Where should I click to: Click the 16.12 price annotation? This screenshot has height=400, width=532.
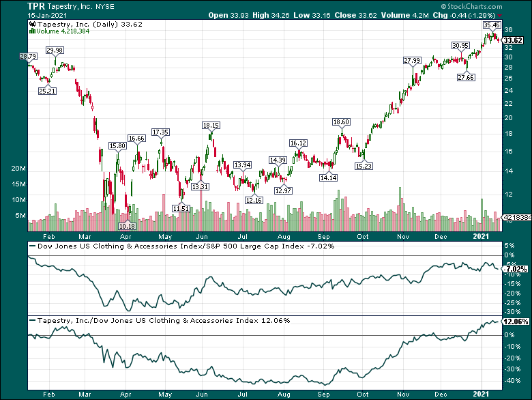pyautogui.click(x=298, y=143)
